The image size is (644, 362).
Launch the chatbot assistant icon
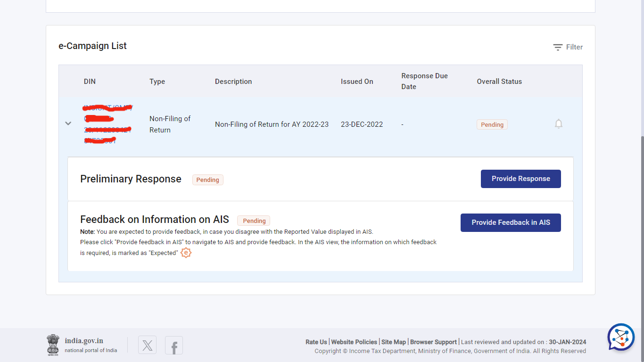[621, 337]
